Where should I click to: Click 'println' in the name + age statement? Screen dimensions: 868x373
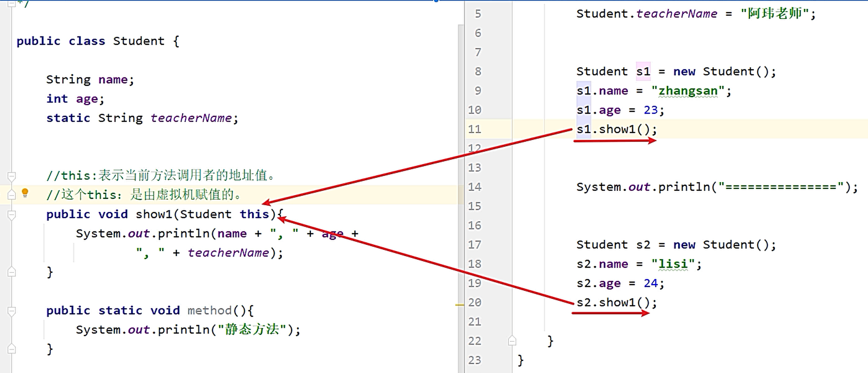[184, 233]
